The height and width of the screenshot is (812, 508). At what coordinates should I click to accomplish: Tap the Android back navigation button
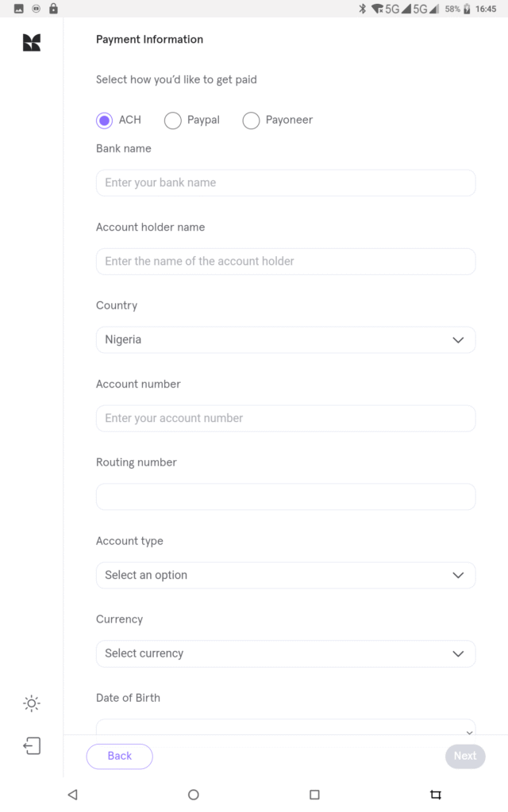click(73, 794)
